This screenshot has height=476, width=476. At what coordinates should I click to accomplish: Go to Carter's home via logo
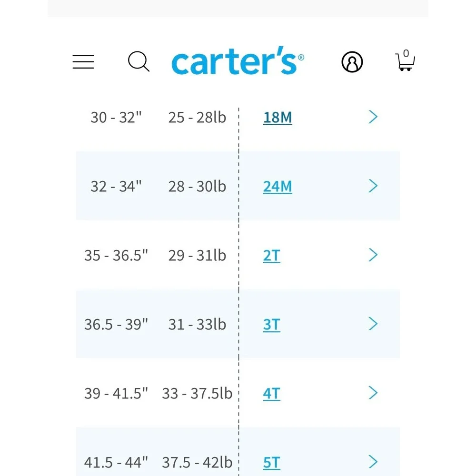click(x=238, y=61)
